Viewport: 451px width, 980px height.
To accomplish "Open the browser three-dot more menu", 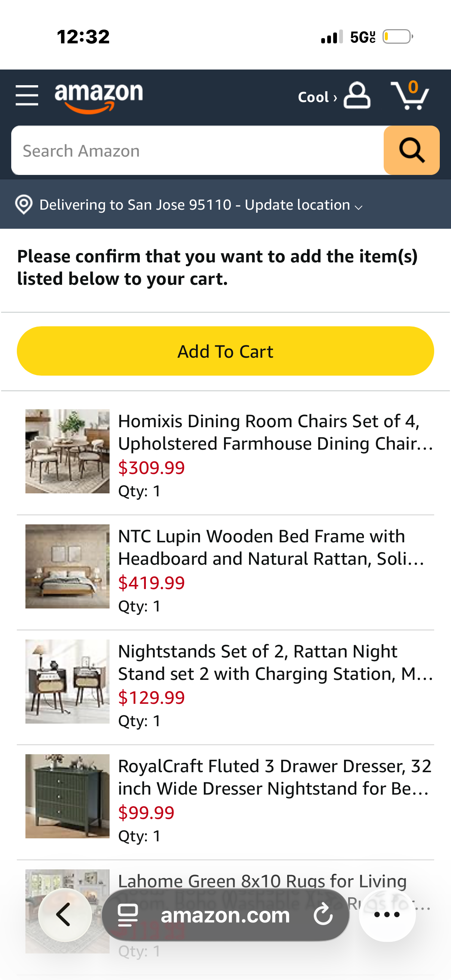I will click(x=387, y=915).
